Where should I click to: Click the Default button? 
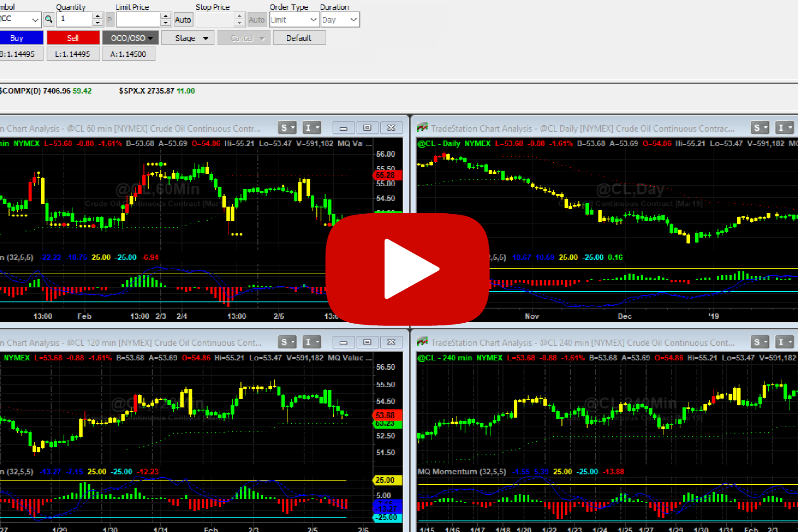(299, 38)
